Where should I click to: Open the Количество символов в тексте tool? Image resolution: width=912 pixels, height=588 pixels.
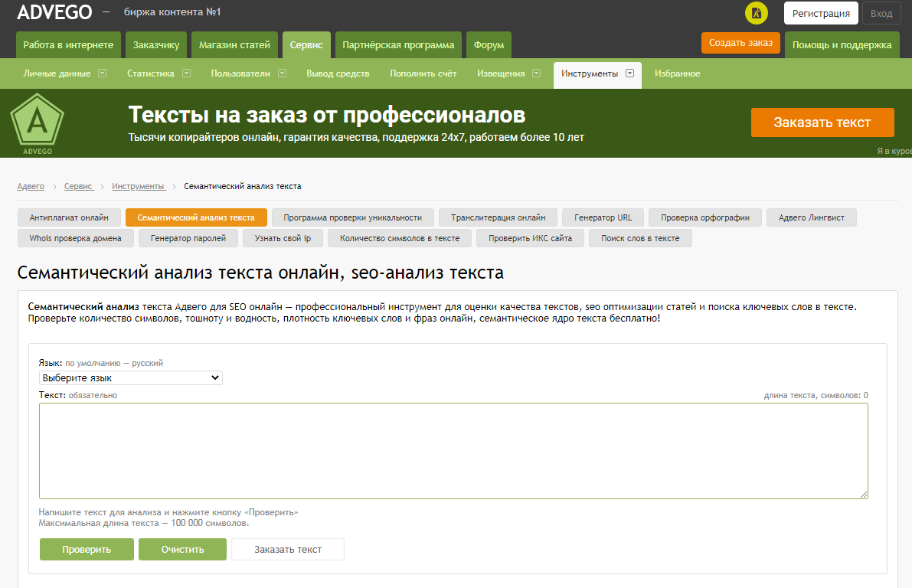coord(400,238)
